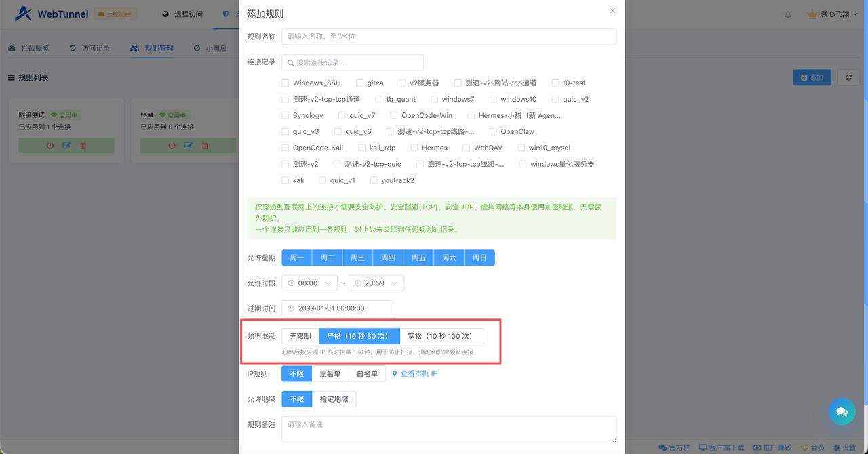The width and height of the screenshot is (868, 454).
Task: Select 宽松 (10 秒 100 次) rate limit
Action: 442,336
